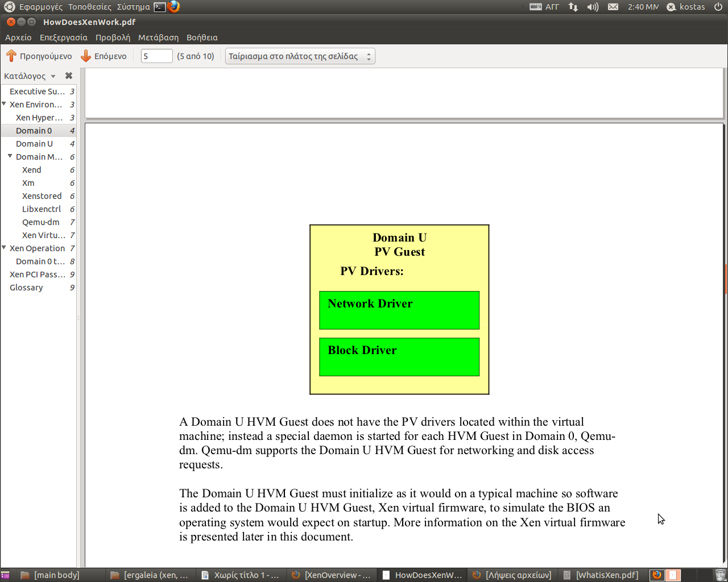
Task: Open the Αρχείο menu
Action: 18,38
